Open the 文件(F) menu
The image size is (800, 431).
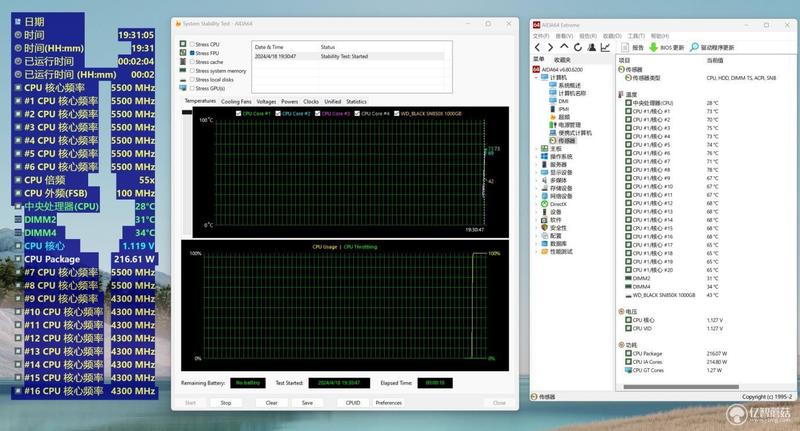(x=541, y=36)
